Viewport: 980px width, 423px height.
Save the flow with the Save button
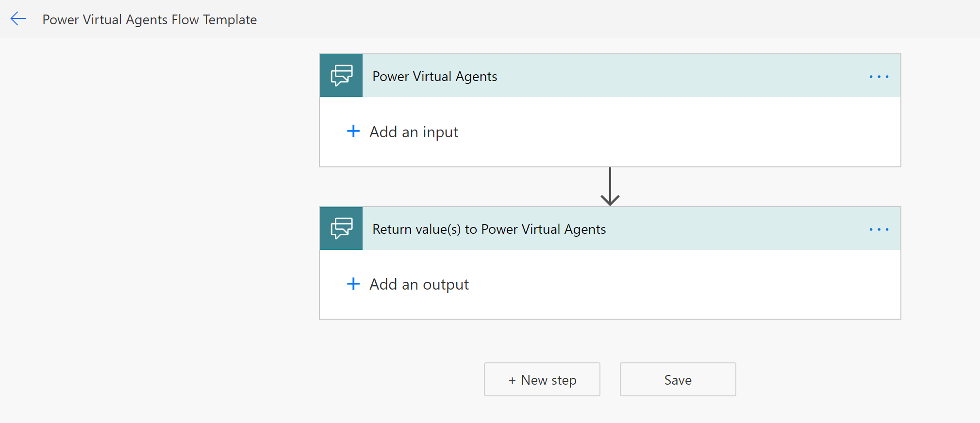[x=678, y=380]
